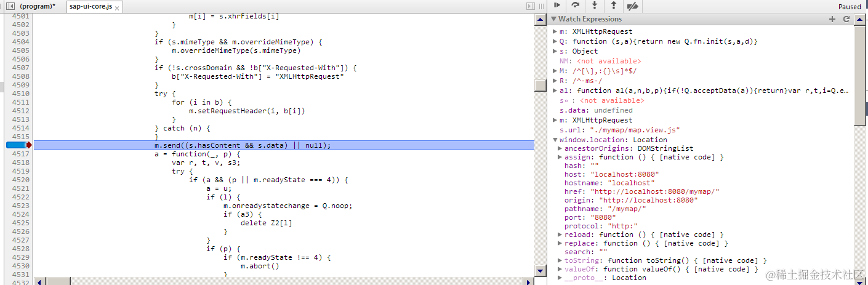Set breakpoint on line number 4517
Viewport: 868px width, 285px height.
pos(20,154)
